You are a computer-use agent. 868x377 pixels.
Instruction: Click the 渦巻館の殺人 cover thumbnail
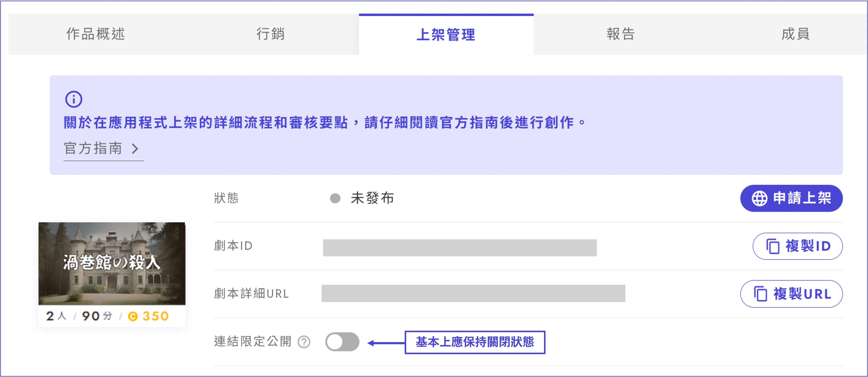pyautogui.click(x=112, y=263)
